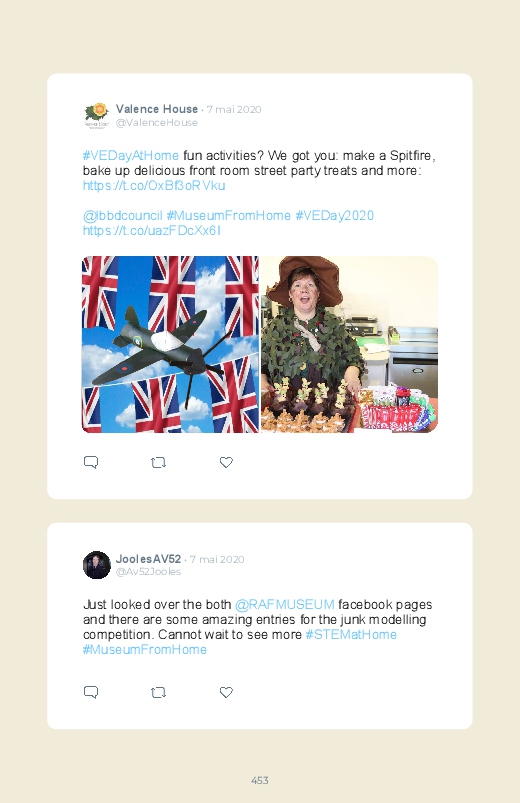Open the #STEMatHome hashtag
This screenshot has height=803, width=520.
pyautogui.click(x=351, y=635)
